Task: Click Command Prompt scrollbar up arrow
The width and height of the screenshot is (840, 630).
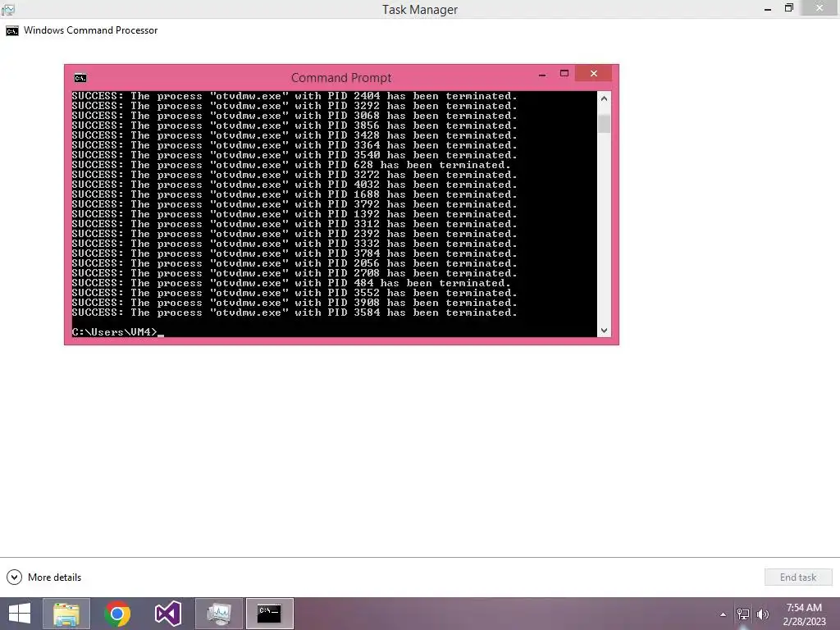Action: click(x=604, y=98)
